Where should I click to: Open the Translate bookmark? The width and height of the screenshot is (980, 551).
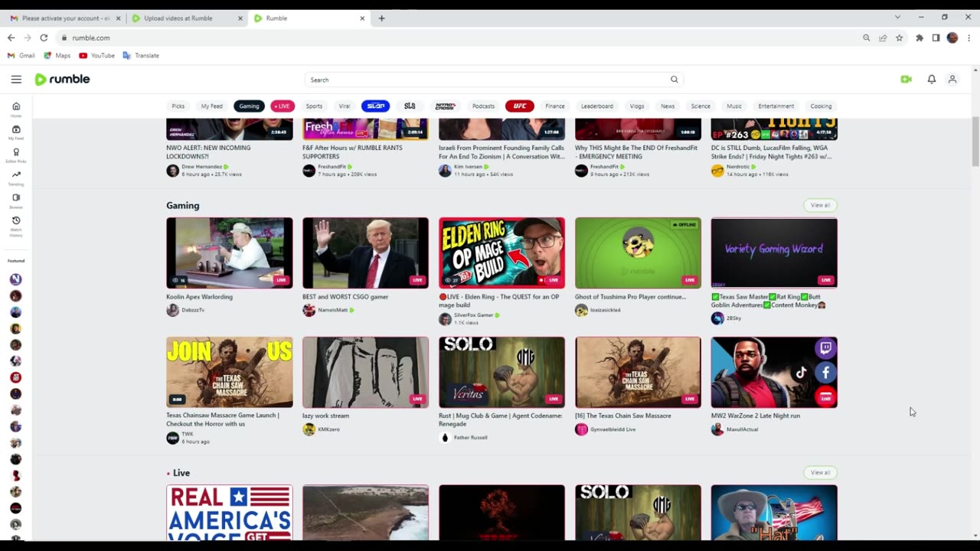[141, 55]
